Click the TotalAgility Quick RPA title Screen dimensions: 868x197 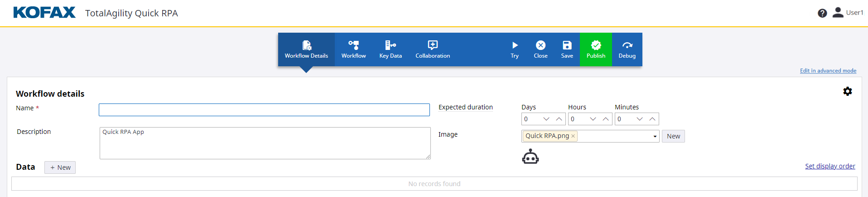tap(131, 13)
